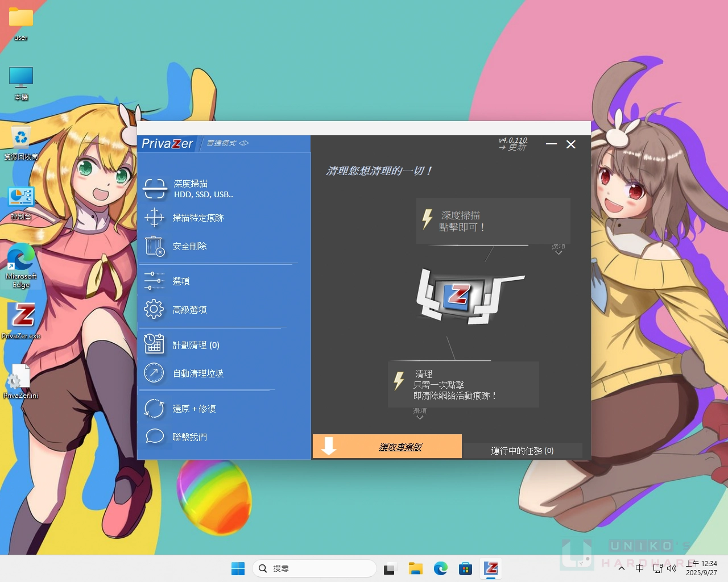Open volume control in system tray
The width and height of the screenshot is (728, 582).
pos(672,568)
